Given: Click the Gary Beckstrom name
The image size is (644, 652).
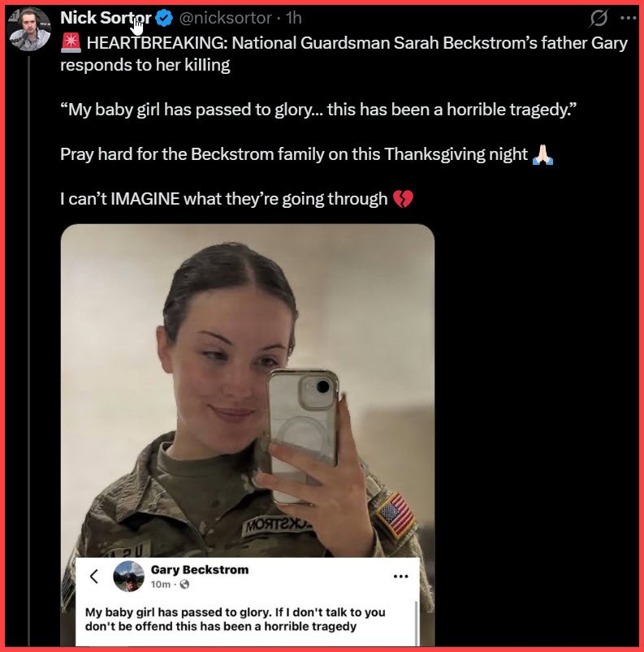Looking at the screenshot, I should 200,570.
